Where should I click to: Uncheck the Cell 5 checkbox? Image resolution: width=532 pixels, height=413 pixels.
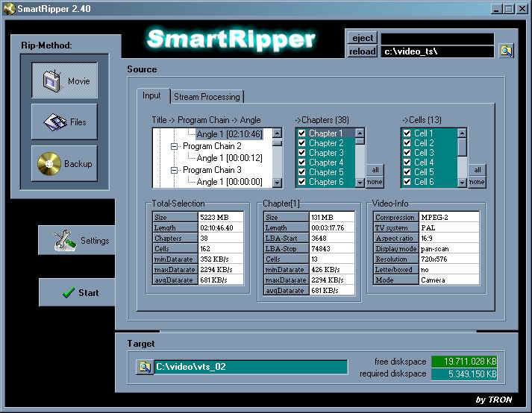[x=407, y=172]
